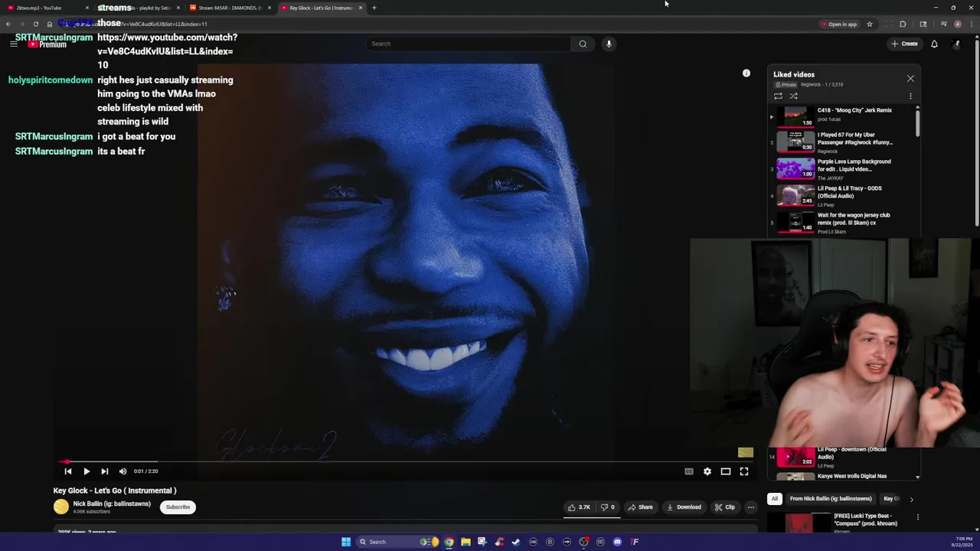
Task: Click Open in app in address bar
Action: 839,24
